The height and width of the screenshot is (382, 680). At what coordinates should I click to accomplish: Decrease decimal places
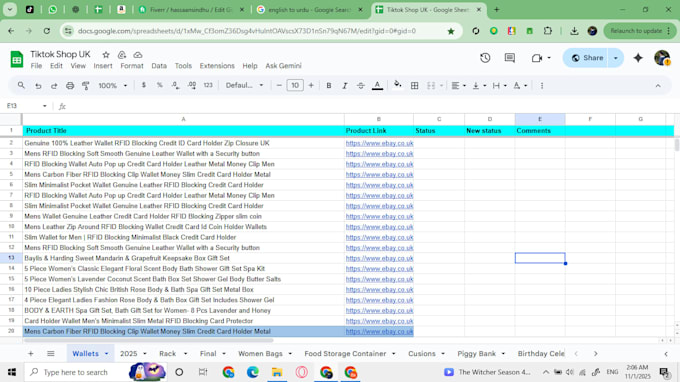tap(175, 85)
